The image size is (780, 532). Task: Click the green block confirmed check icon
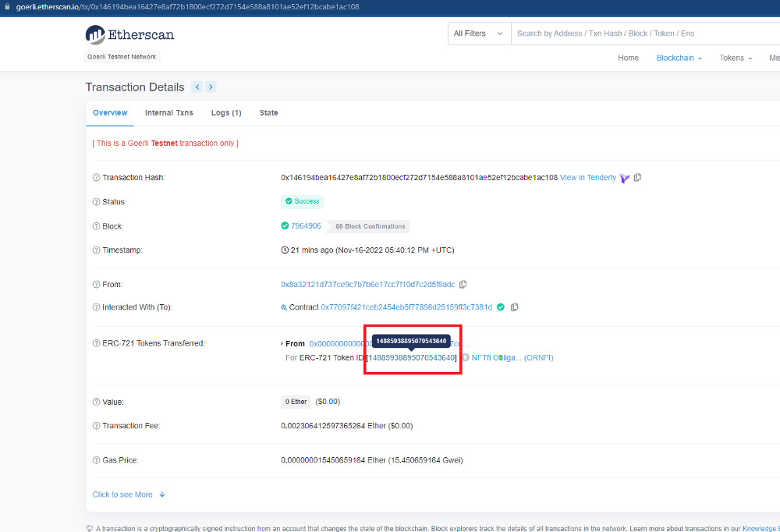tap(285, 226)
